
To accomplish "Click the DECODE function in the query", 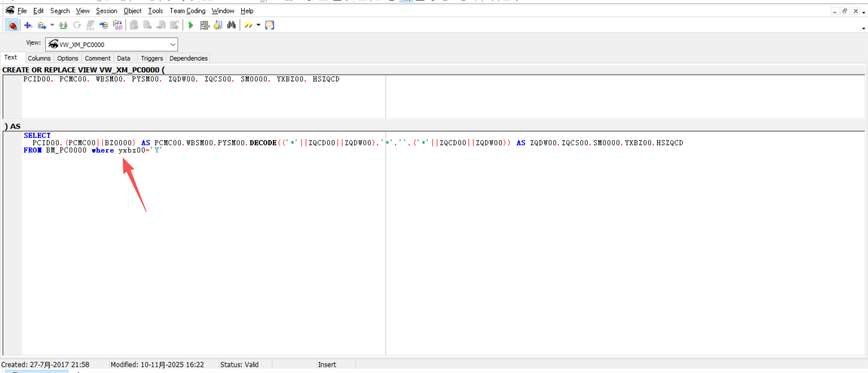I will point(263,143).
